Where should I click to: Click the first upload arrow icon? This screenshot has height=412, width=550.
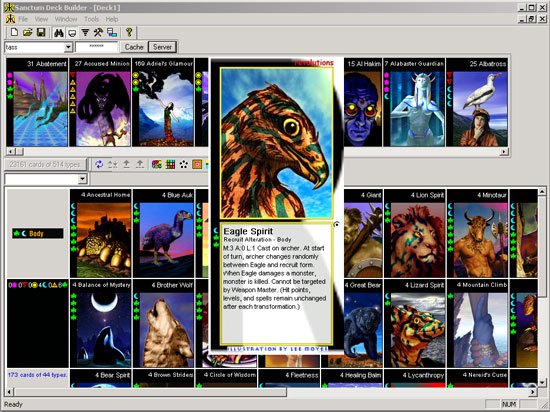click(126, 164)
